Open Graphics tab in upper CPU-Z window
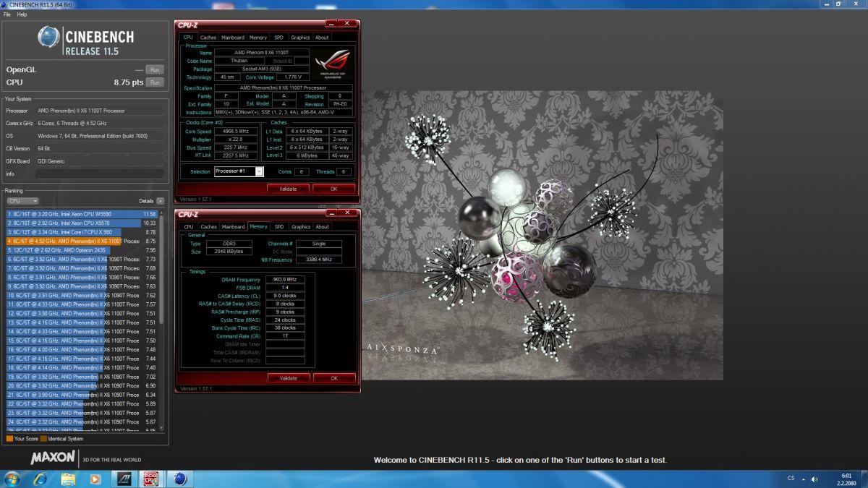This screenshot has height=488, width=868. pyautogui.click(x=300, y=38)
